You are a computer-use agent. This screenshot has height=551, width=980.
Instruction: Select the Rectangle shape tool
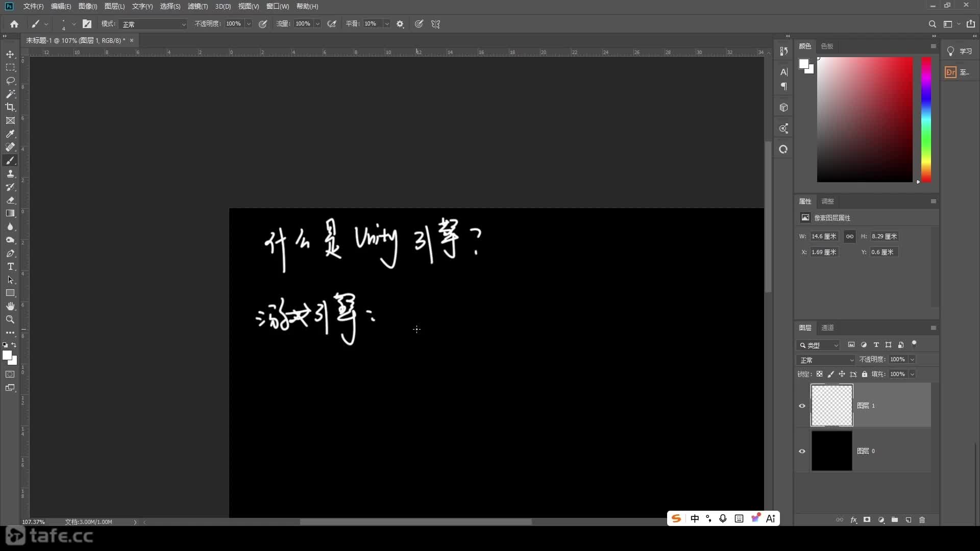10,293
